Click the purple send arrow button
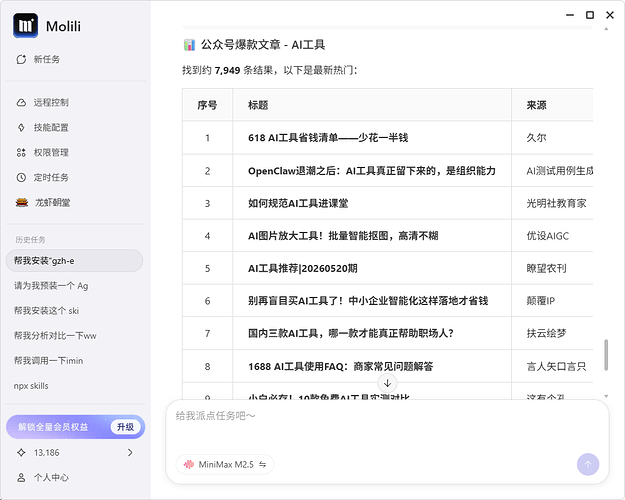 [x=588, y=464]
